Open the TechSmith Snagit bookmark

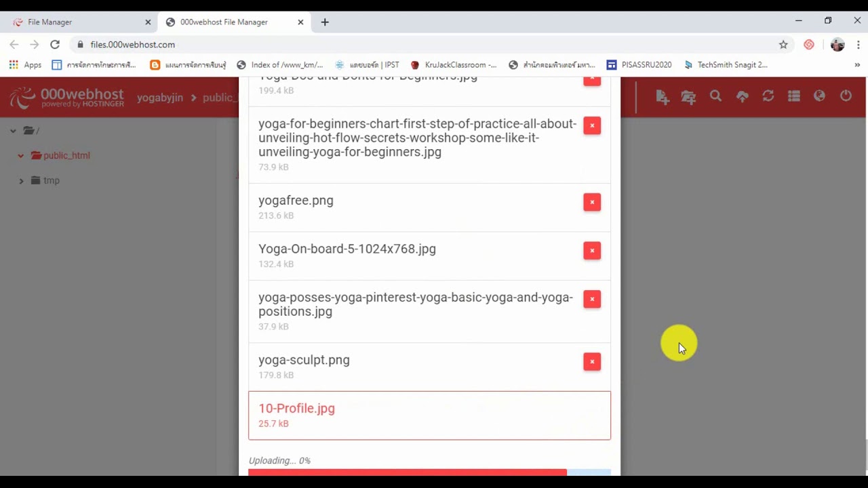pos(726,65)
